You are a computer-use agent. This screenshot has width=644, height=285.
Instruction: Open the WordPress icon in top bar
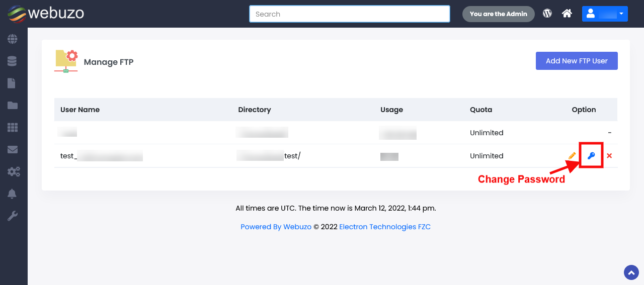(547, 14)
